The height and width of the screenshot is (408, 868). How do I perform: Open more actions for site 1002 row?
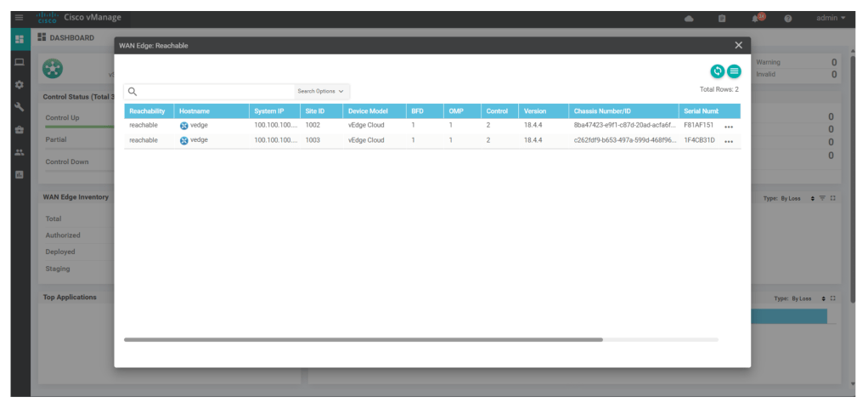pyautogui.click(x=729, y=126)
